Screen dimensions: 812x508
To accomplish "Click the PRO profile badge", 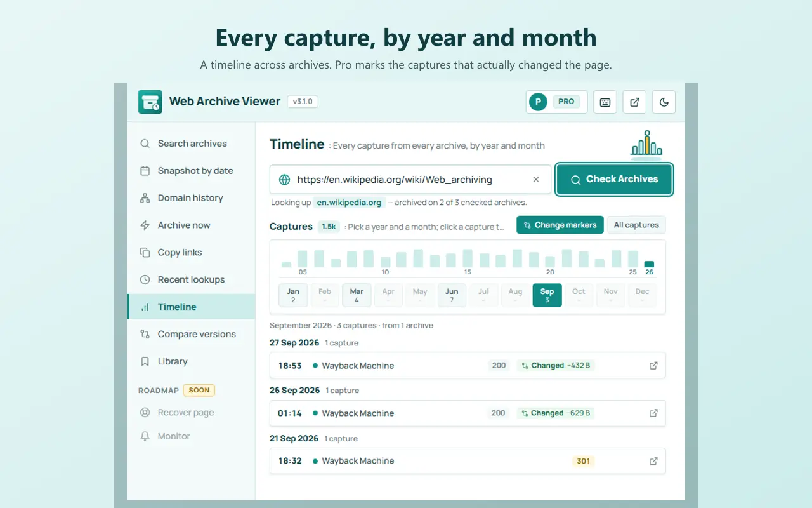I will point(556,102).
